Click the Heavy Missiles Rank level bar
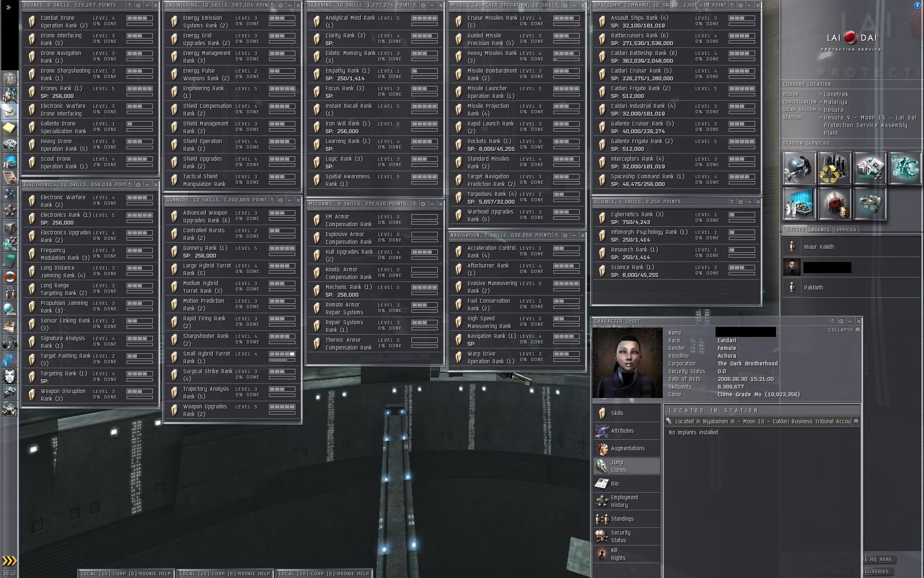The height and width of the screenshot is (578, 924). coord(566,53)
